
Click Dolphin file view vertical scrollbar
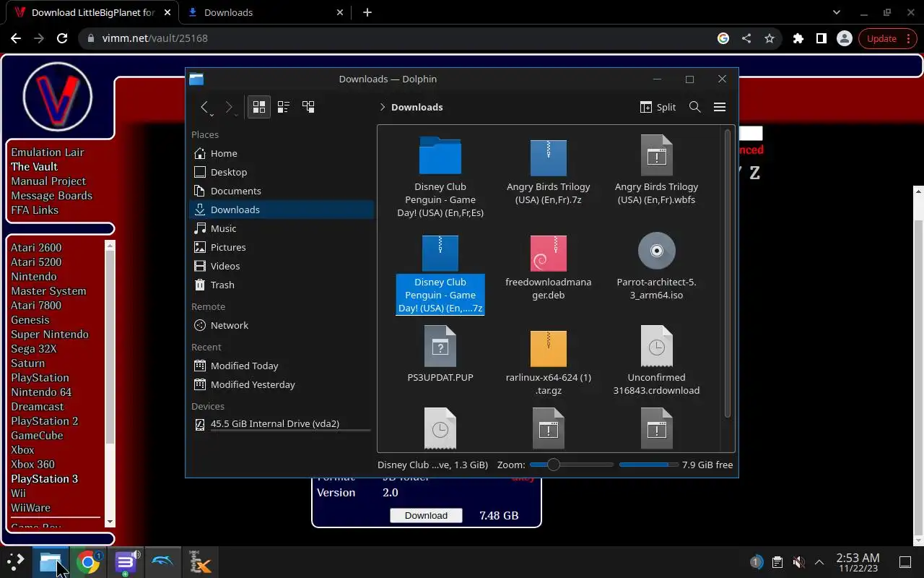tap(728, 274)
